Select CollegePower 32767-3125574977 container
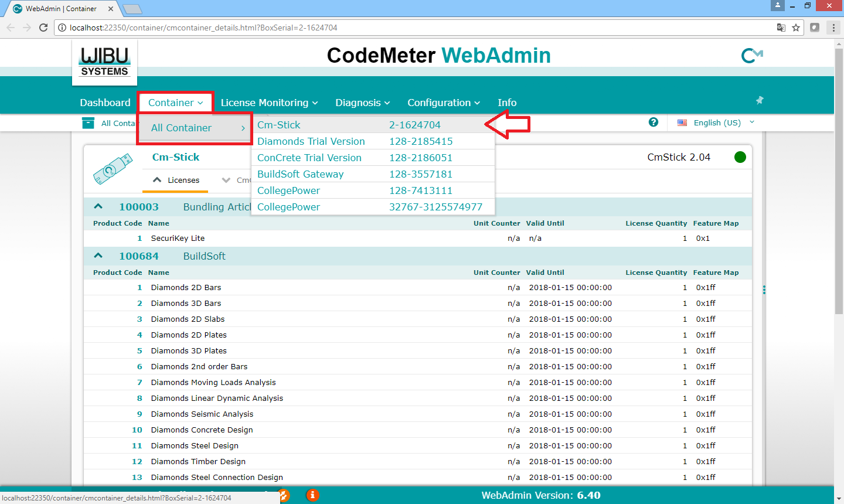844x504 pixels. [x=373, y=207]
